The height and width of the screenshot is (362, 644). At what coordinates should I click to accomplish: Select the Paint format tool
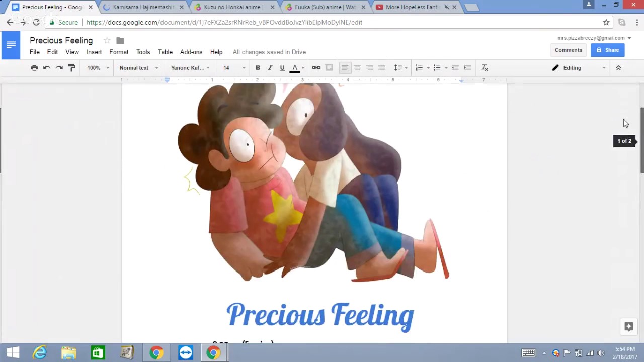tap(71, 68)
